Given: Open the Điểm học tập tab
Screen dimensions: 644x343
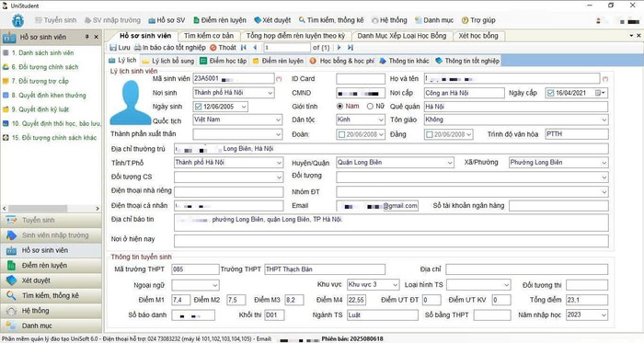Looking at the screenshot, I should point(224,61).
